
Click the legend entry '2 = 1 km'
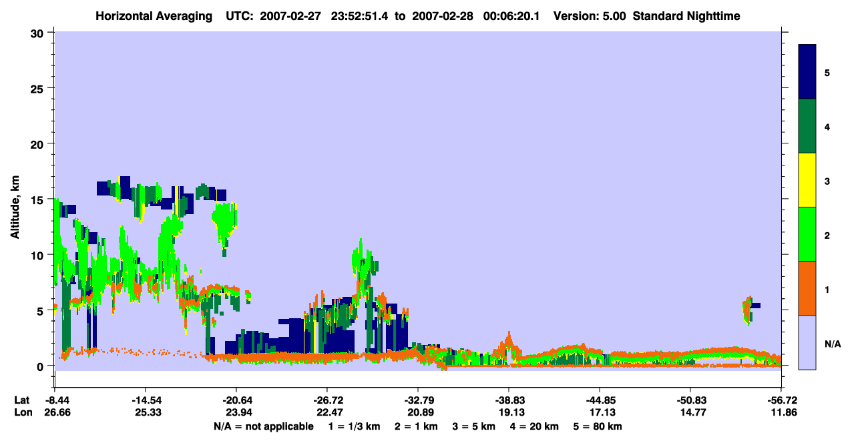416,426
